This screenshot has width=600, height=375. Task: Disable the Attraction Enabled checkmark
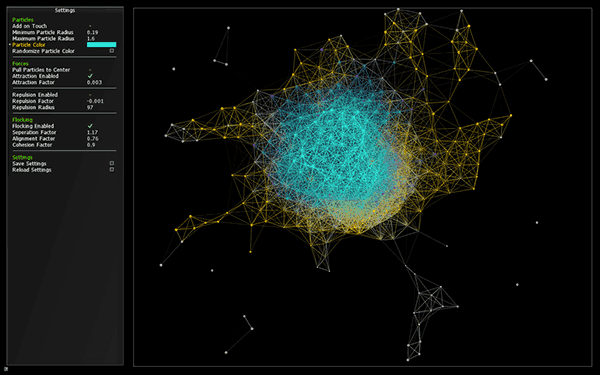point(90,76)
